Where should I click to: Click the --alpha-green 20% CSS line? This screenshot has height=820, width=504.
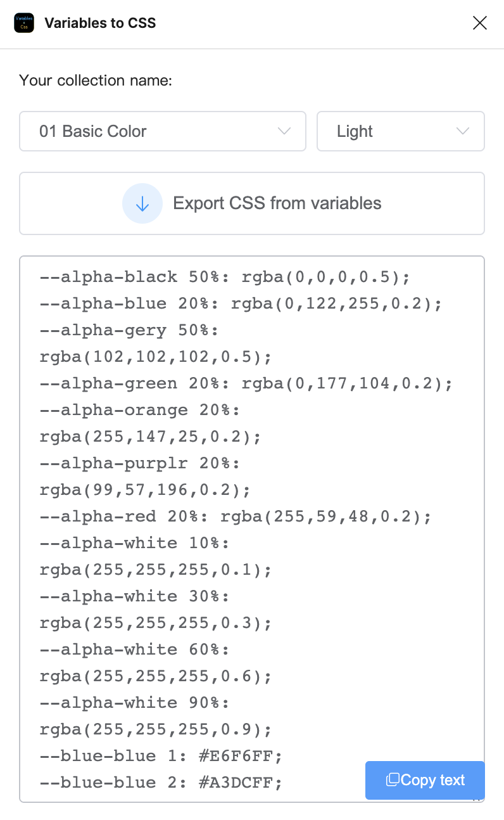246,383
